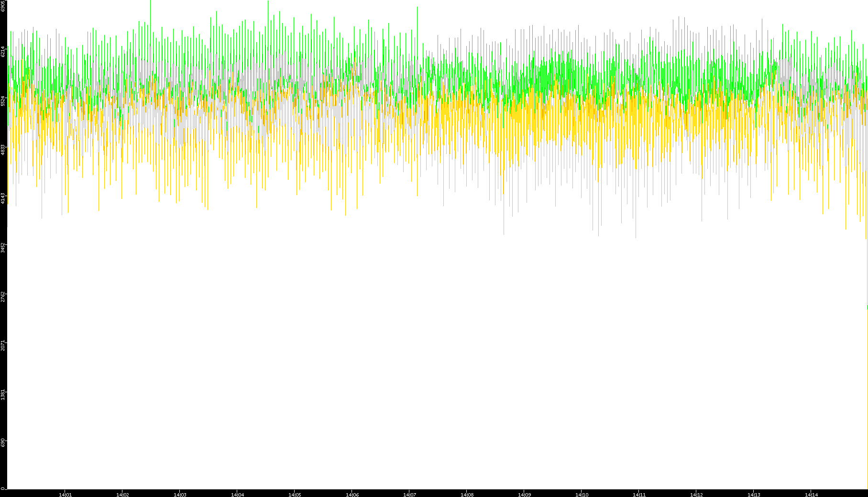Click the 5524 vertical axis value
The width and height of the screenshot is (868, 497).
pyautogui.click(x=3, y=101)
